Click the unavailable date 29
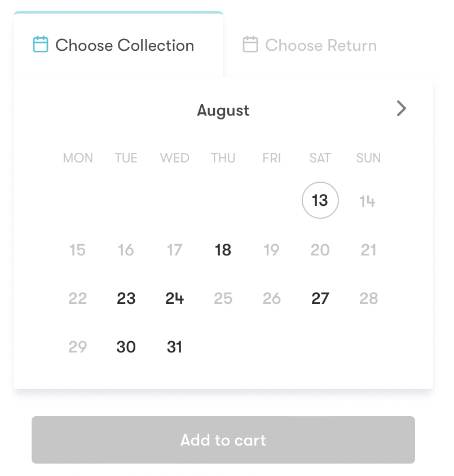 coord(77,347)
